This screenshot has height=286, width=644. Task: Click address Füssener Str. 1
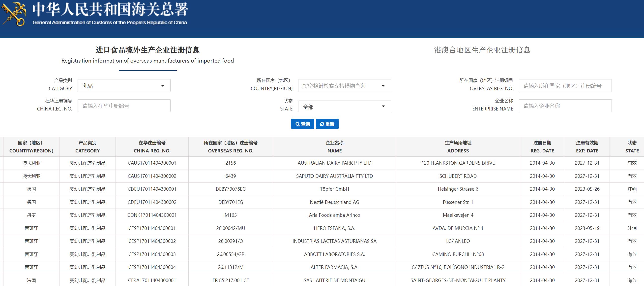click(x=458, y=202)
